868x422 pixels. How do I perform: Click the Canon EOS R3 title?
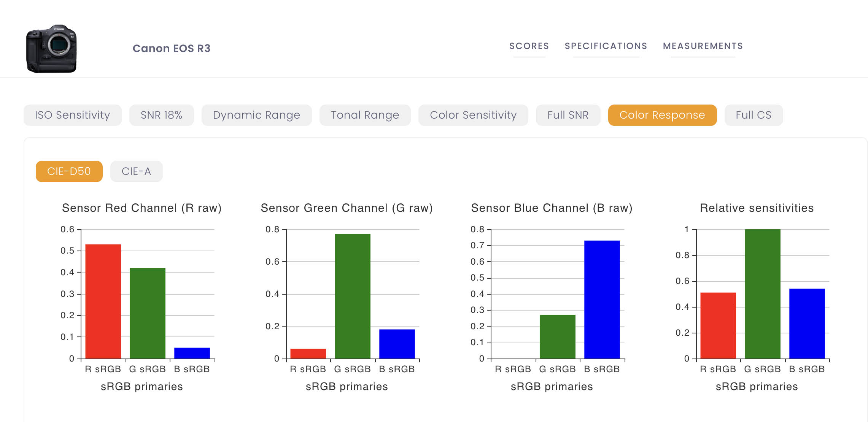coord(172,48)
